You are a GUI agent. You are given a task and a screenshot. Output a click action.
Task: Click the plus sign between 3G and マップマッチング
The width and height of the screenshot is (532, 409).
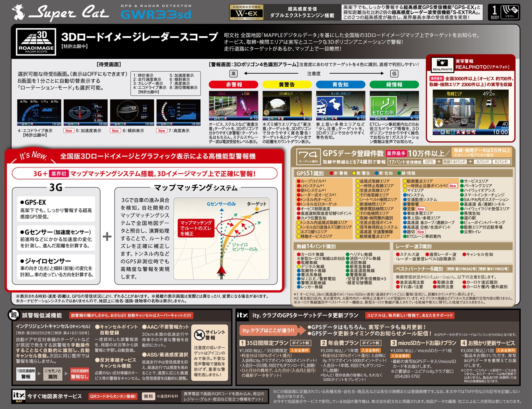[107, 237]
